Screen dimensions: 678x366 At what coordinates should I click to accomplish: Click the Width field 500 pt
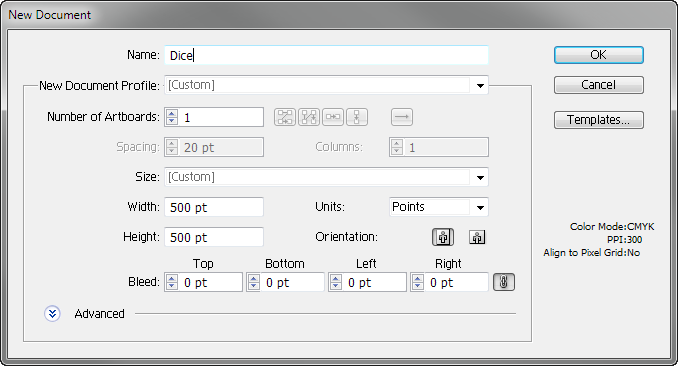click(214, 207)
